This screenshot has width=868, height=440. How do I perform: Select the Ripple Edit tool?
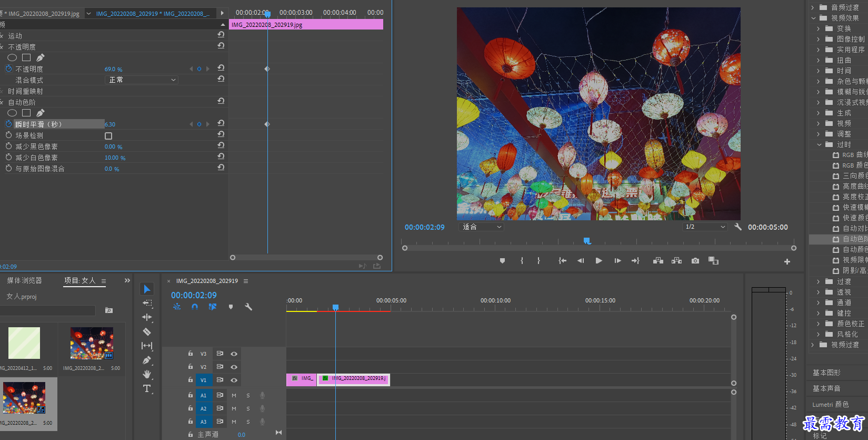click(x=147, y=317)
